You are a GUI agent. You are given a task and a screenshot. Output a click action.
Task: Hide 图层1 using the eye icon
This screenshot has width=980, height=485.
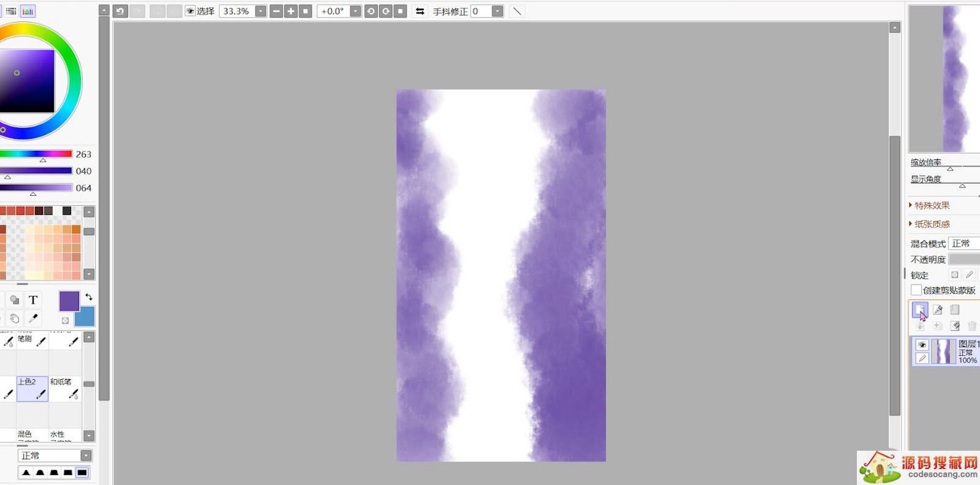tap(922, 345)
